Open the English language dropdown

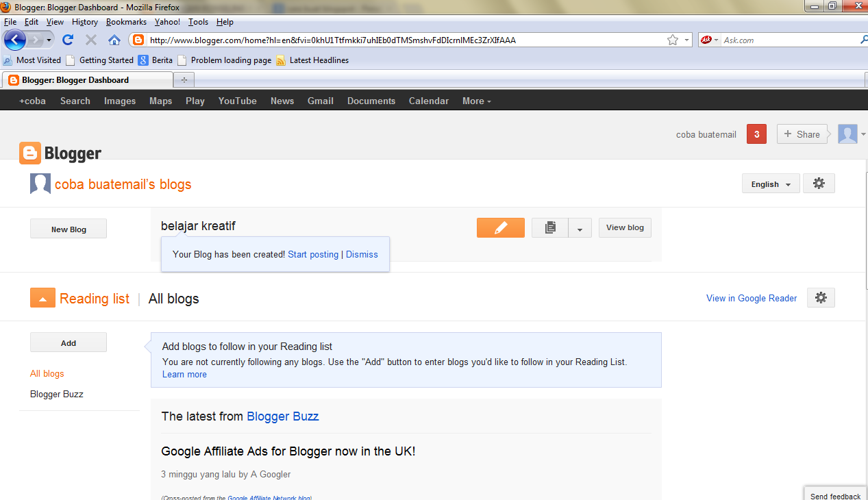(x=771, y=184)
